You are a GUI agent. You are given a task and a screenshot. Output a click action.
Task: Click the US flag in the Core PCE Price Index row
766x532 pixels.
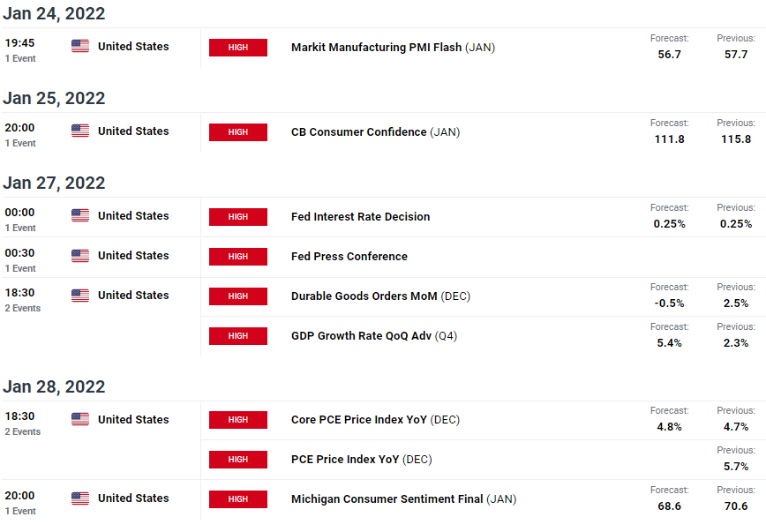tap(80, 420)
